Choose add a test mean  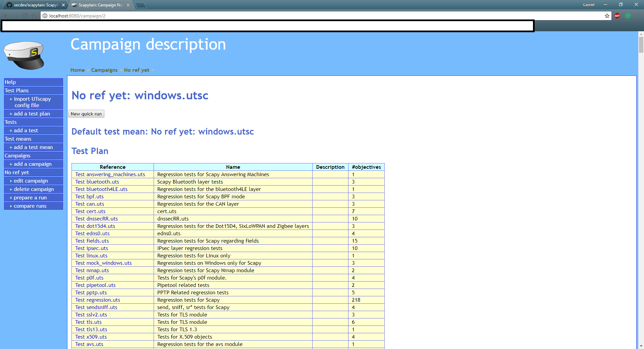pyautogui.click(x=34, y=147)
